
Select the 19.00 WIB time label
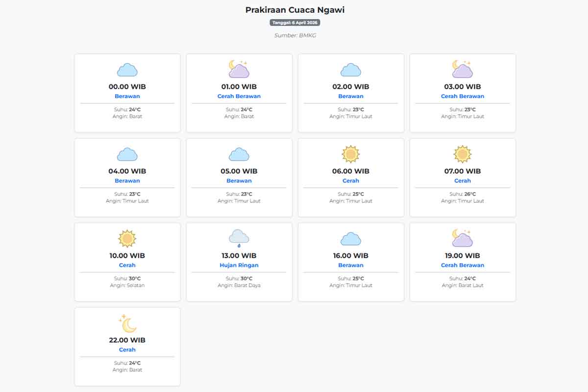(463, 255)
